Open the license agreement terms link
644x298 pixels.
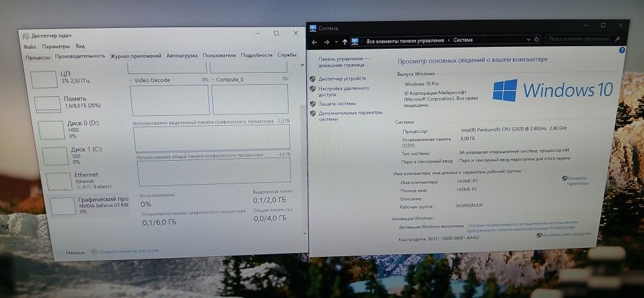click(522, 227)
